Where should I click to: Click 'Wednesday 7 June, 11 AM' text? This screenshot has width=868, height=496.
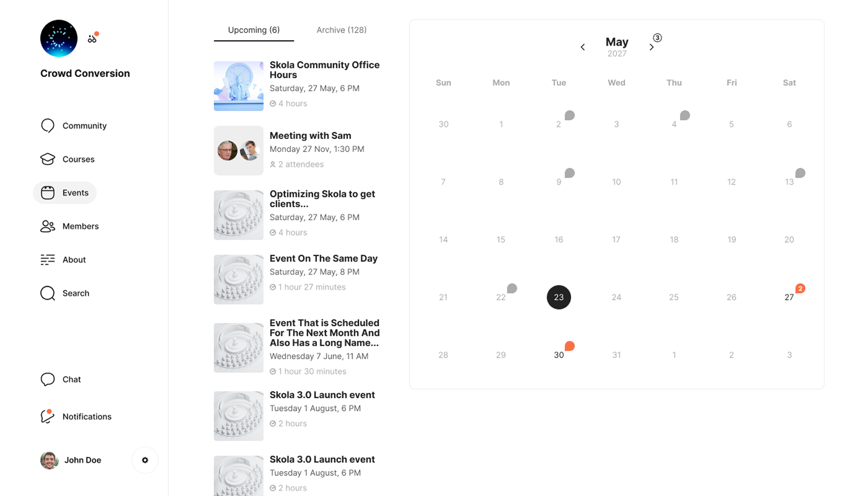point(319,356)
